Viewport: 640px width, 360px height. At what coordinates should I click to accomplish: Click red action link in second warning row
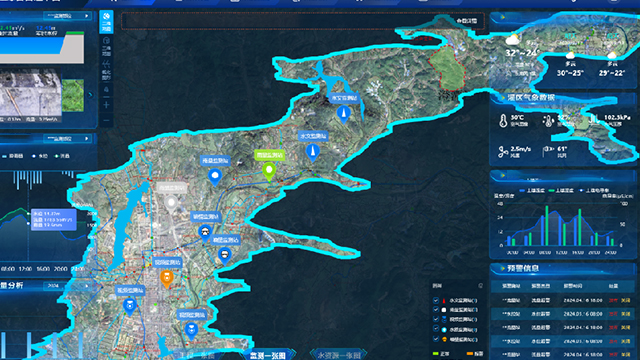[613, 314]
